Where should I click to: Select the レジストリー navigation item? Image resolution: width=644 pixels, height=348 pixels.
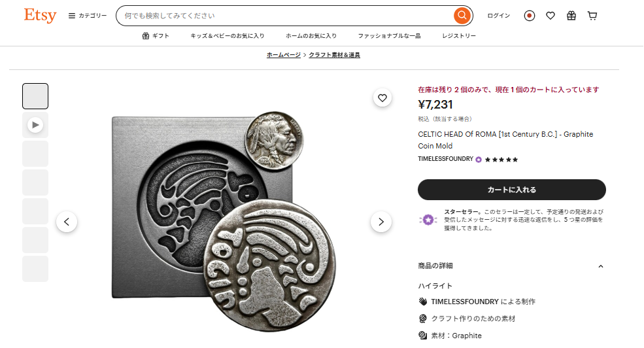(459, 36)
